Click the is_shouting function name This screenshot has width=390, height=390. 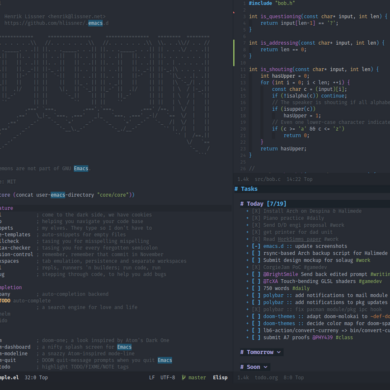pyautogui.click(x=277, y=69)
